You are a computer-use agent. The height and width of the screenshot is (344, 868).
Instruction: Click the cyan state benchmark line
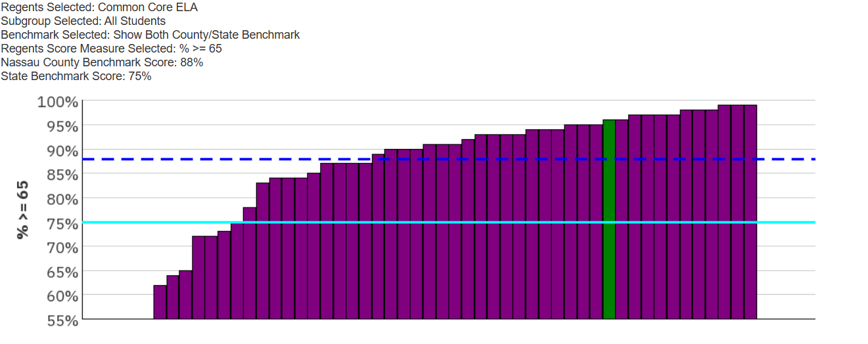tap(449, 222)
